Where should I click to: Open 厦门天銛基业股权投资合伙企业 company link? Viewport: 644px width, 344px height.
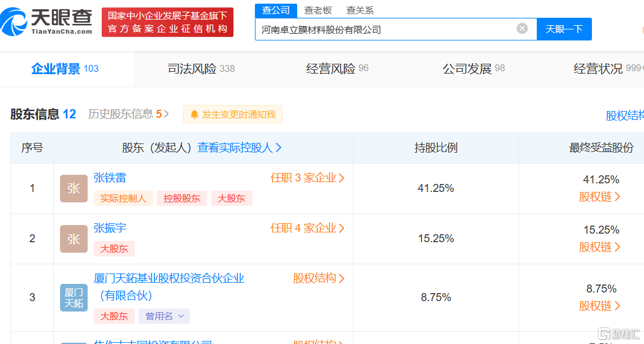[169, 286]
